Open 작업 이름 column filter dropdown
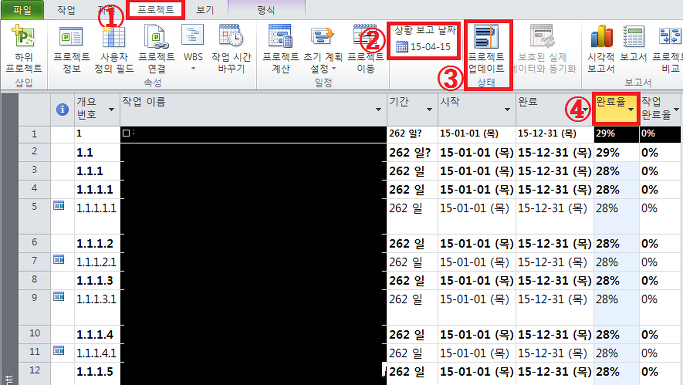 tap(379, 109)
